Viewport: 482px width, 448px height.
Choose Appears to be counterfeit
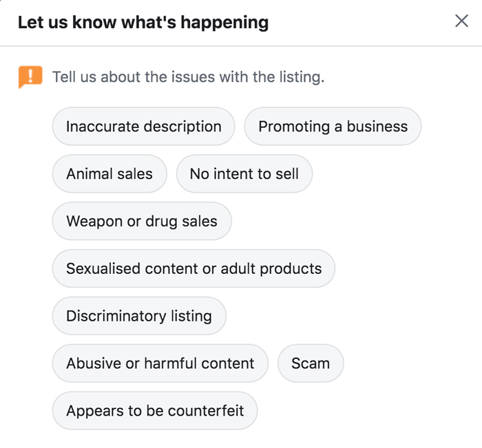(x=155, y=411)
